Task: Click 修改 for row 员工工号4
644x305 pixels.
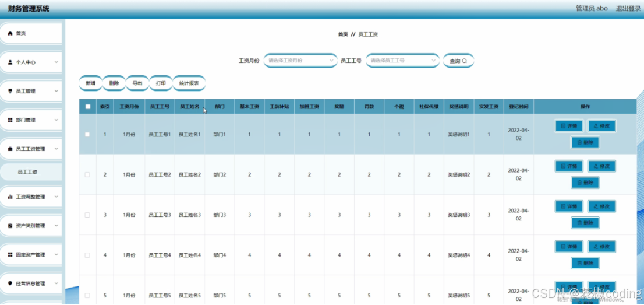Action: [601, 247]
